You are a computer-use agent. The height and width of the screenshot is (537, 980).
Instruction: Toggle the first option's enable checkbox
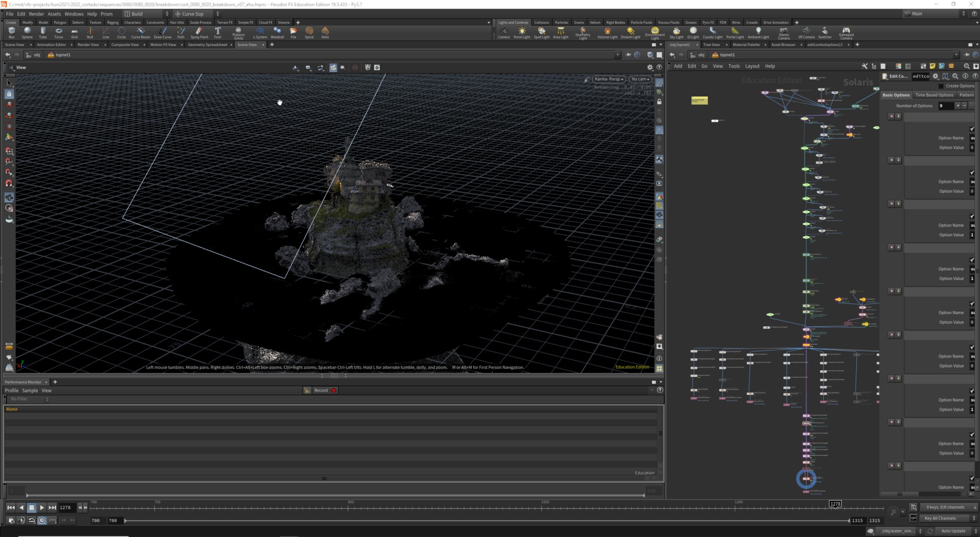(972, 129)
